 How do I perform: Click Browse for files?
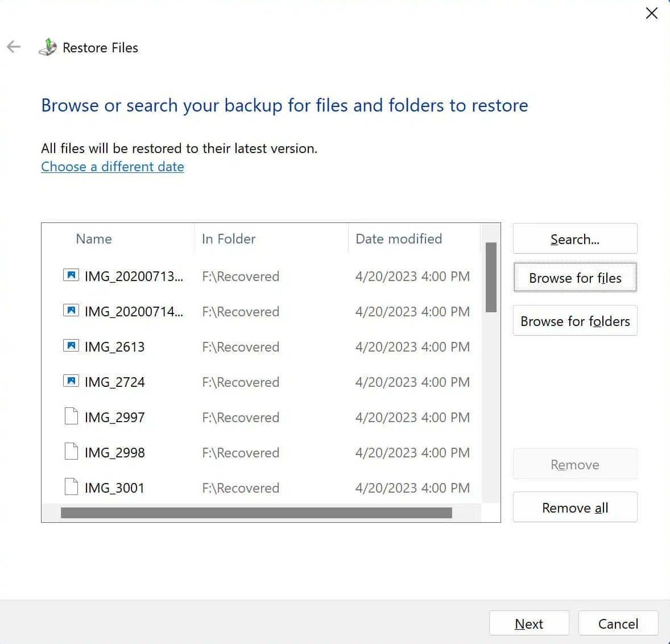(x=574, y=278)
